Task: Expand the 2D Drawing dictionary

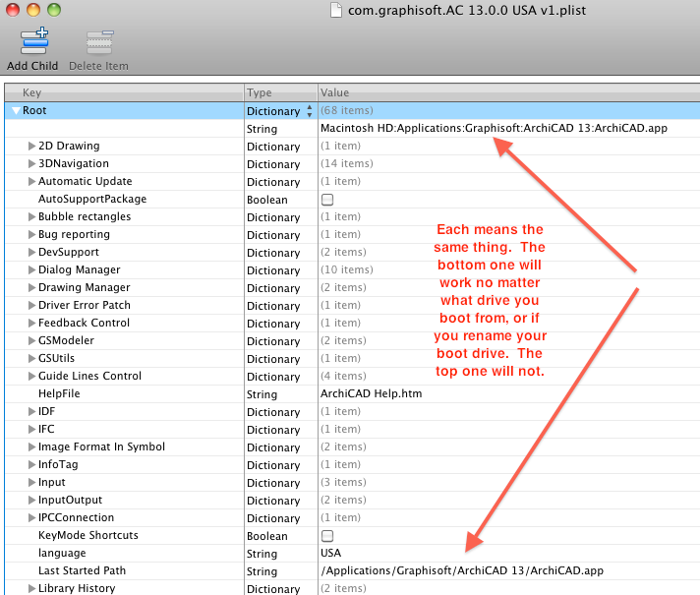Action: click(x=31, y=147)
